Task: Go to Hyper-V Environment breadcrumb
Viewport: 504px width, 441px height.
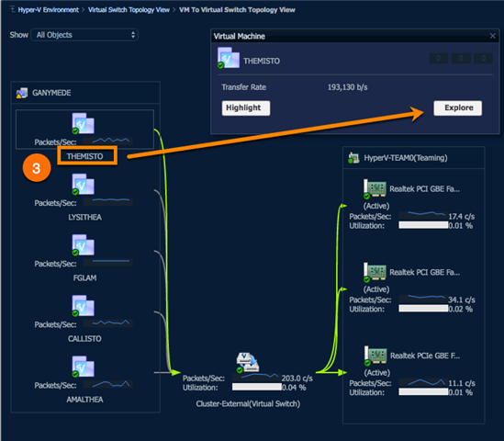Action: tap(49, 10)
